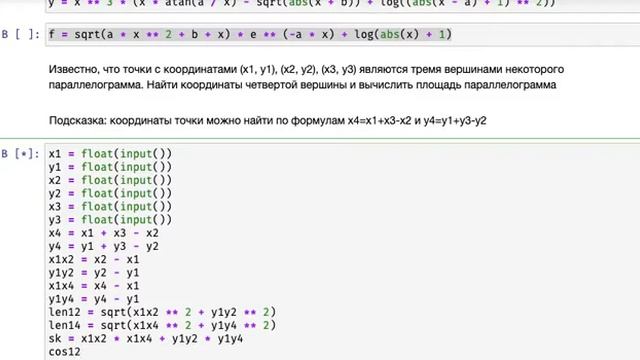Click the code cell with formula f = sqrt
Image resolution: width=640 pixels, height=360 pixels.
pyautogui.click(x=342, y=35)
